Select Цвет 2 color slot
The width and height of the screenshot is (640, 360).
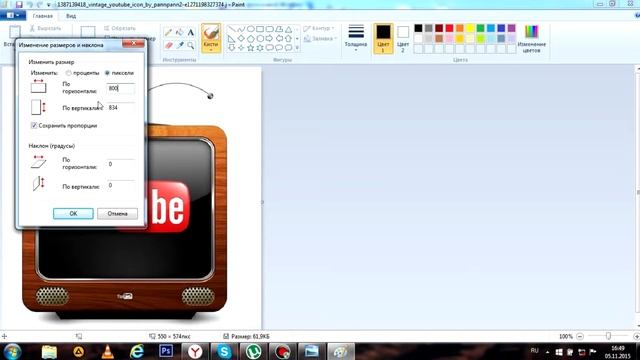[403, 38]
